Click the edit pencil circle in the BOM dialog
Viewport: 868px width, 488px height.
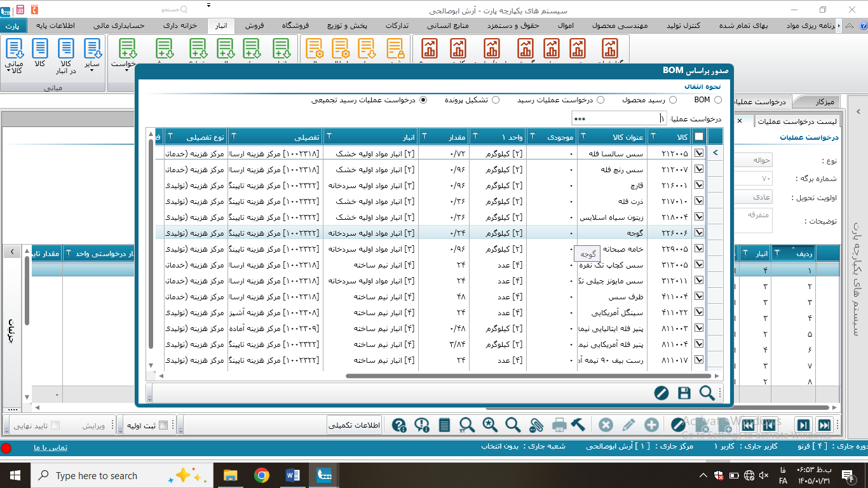click(661, 393)
